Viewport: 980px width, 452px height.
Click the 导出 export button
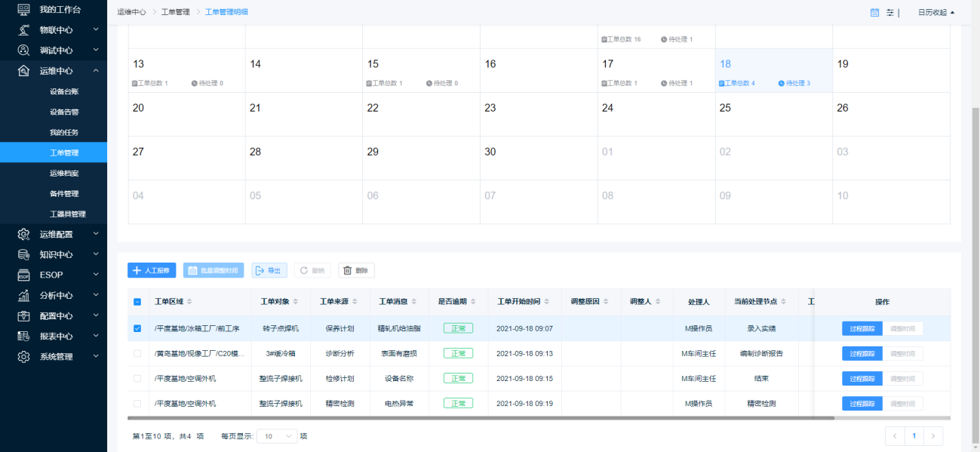[269, 270]
